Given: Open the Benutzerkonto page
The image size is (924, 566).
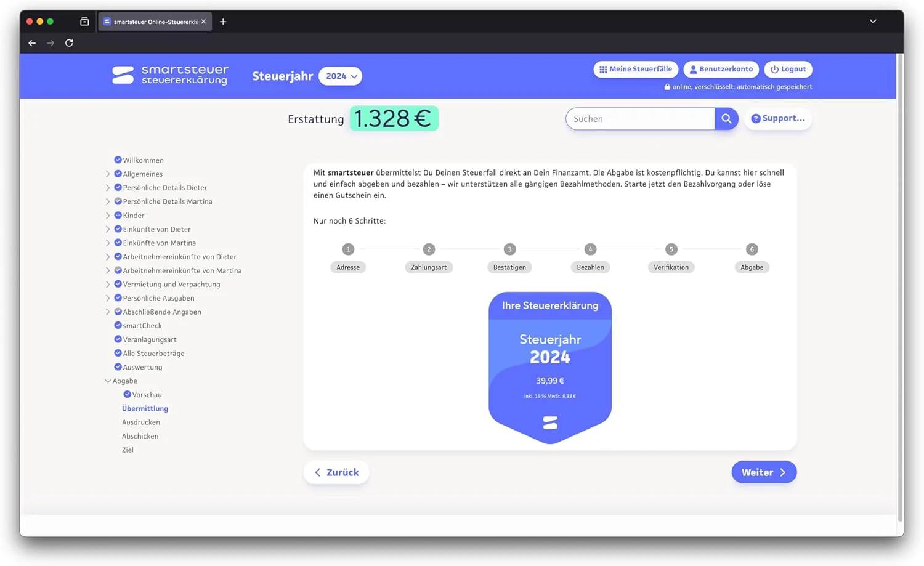Looking at the screenshot, I should (x=721, y=69).
